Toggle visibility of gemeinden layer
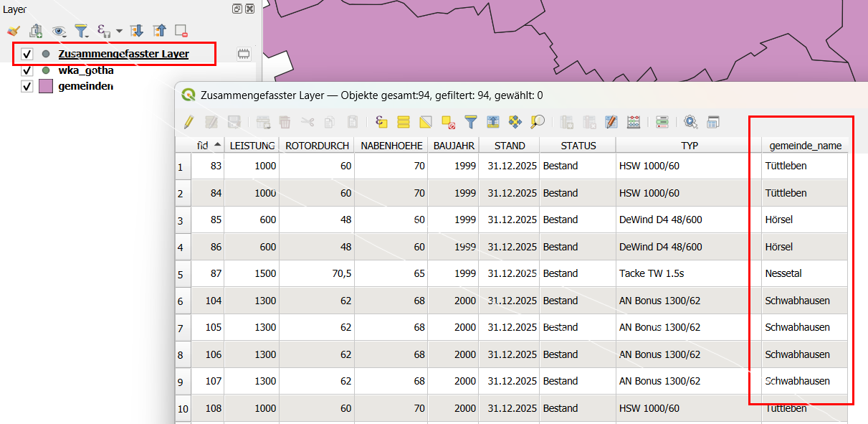This screenshot has height=424, width=868. click(x=27, y=86)
